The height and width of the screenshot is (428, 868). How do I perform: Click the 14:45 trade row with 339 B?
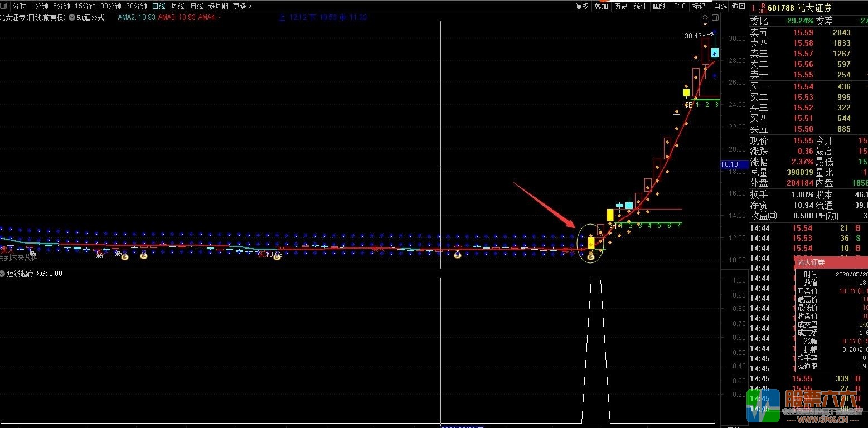point(808,378)
